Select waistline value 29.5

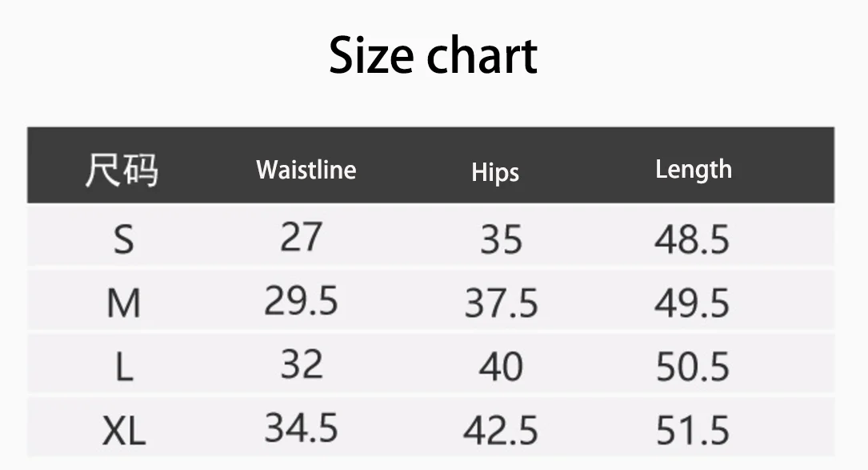tap(302, 301)
